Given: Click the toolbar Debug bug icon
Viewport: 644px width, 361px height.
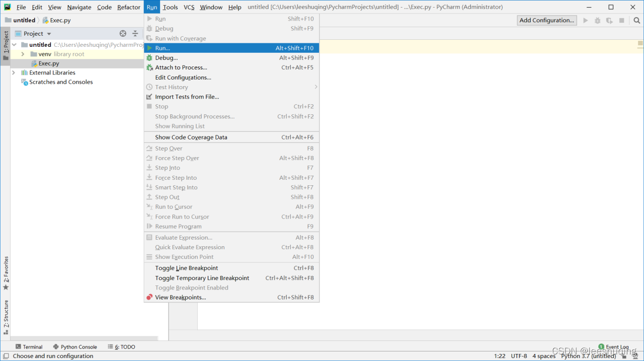Looking at the screenshot, I should coord(597,21).
